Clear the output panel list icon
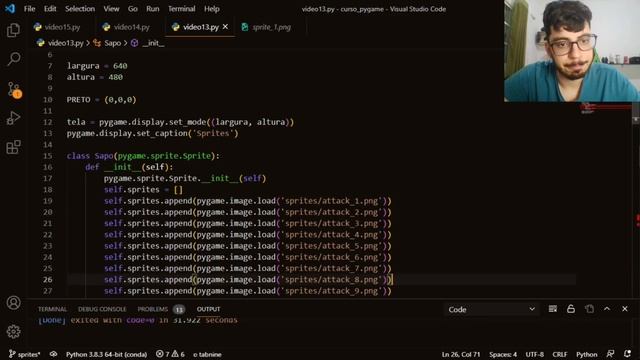Viewport: 640px width, 360px height. [x=553, y=309]
